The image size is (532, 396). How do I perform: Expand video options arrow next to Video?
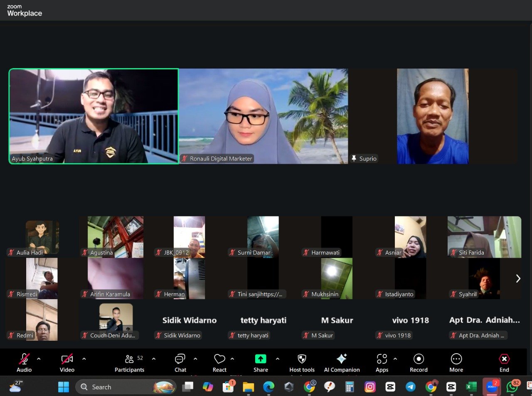84,359
